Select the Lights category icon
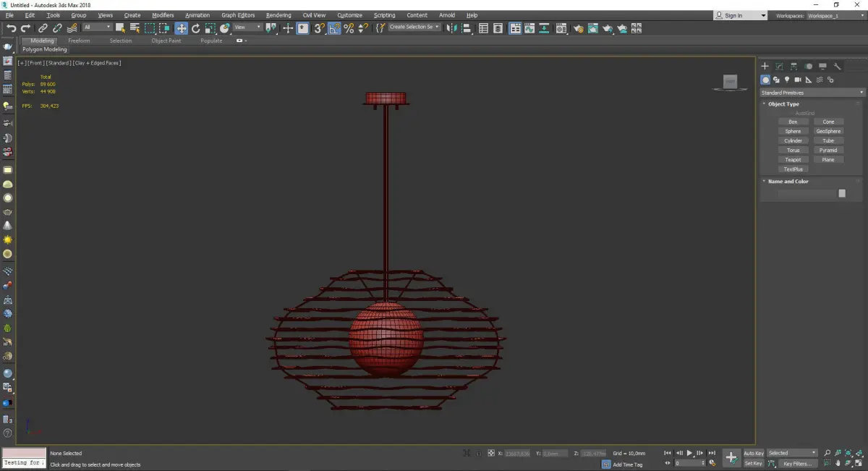Screen dimensions: 868x471 [x=786, y=80]
